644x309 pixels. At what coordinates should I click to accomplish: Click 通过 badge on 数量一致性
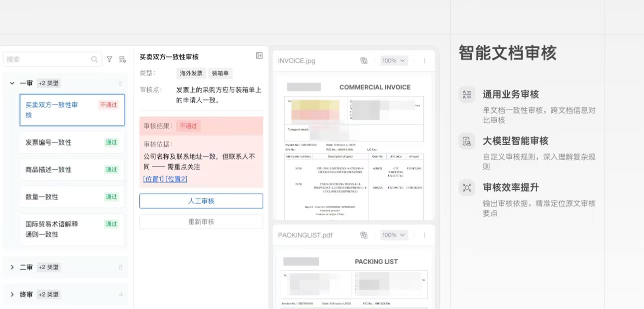point(111,197)
